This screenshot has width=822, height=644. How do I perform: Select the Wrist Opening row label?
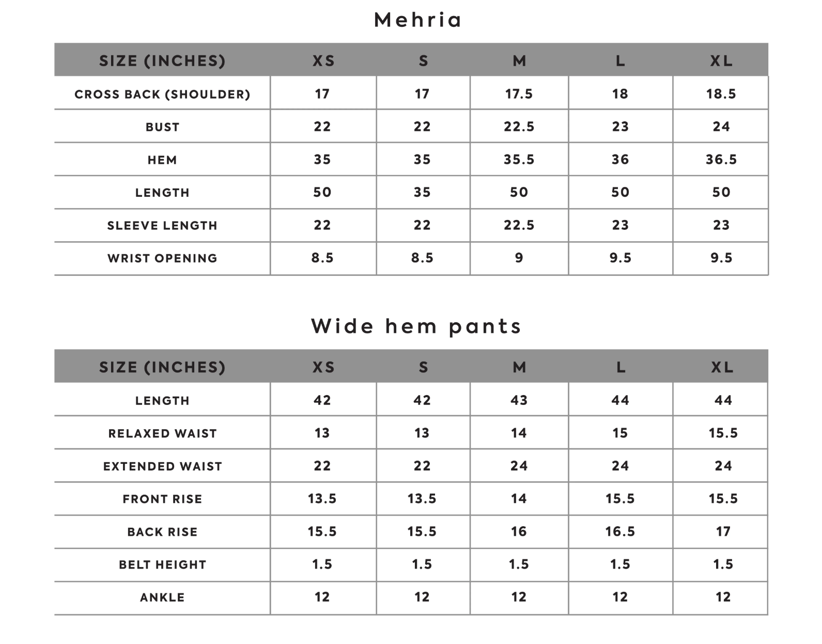pos(162,258)
